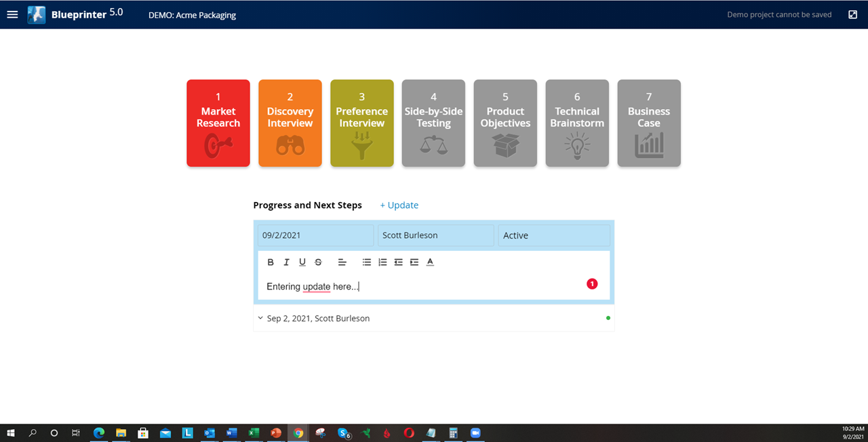Increase indent in the editor
The image size is (868, 442).
[414, 262]
